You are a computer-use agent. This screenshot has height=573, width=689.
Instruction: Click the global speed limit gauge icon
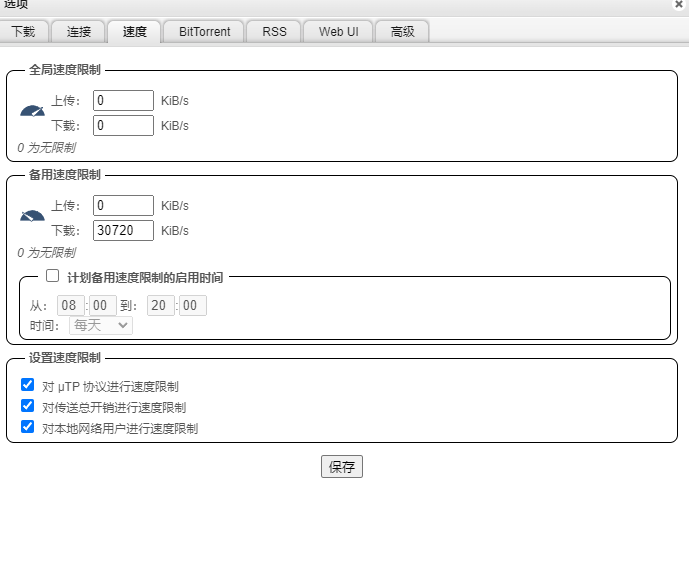coord(33,111)
